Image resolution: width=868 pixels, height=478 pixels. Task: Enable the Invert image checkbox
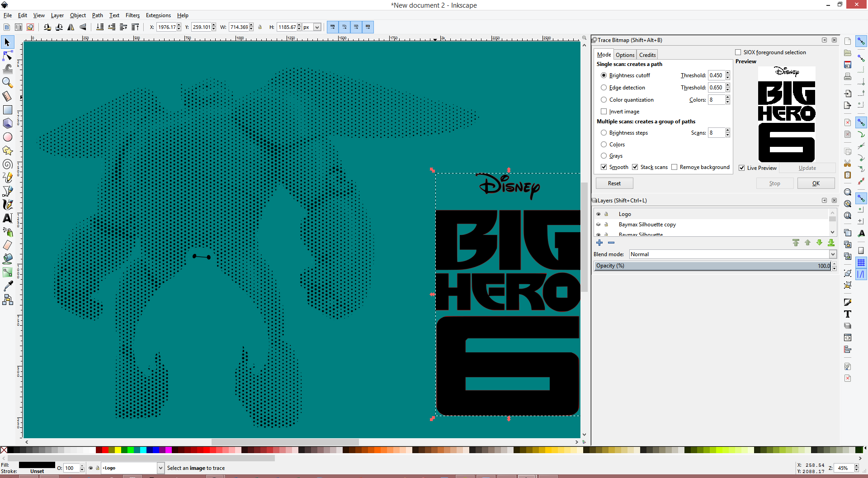pyautogui.click(x=604, y=112)
